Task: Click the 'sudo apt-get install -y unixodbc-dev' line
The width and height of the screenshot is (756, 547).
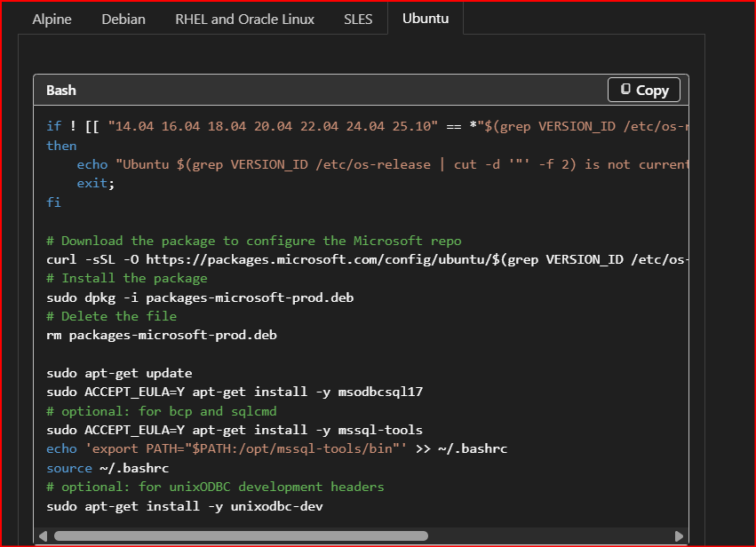Action: [x=185, y=506]
